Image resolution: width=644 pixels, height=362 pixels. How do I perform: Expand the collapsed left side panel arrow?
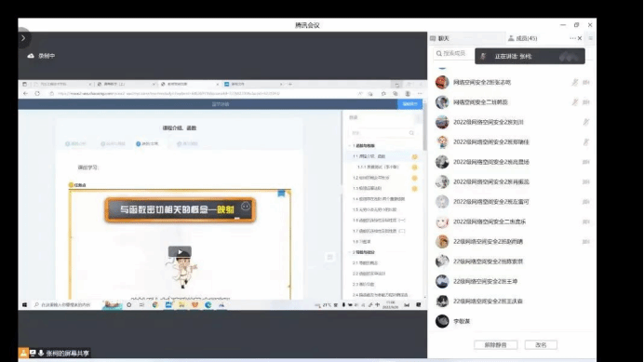pyautogui.click(x=23, y=38)
